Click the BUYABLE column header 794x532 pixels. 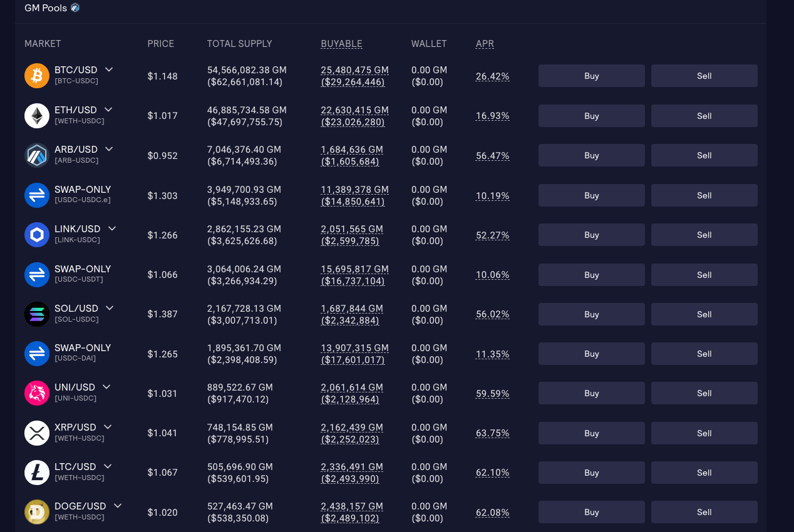pos(341,44)
